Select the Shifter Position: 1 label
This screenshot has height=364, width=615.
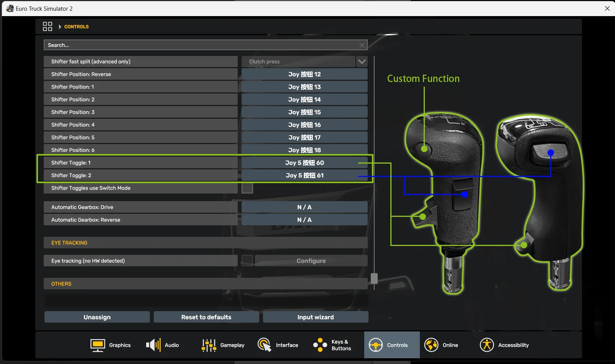[141, 87]
